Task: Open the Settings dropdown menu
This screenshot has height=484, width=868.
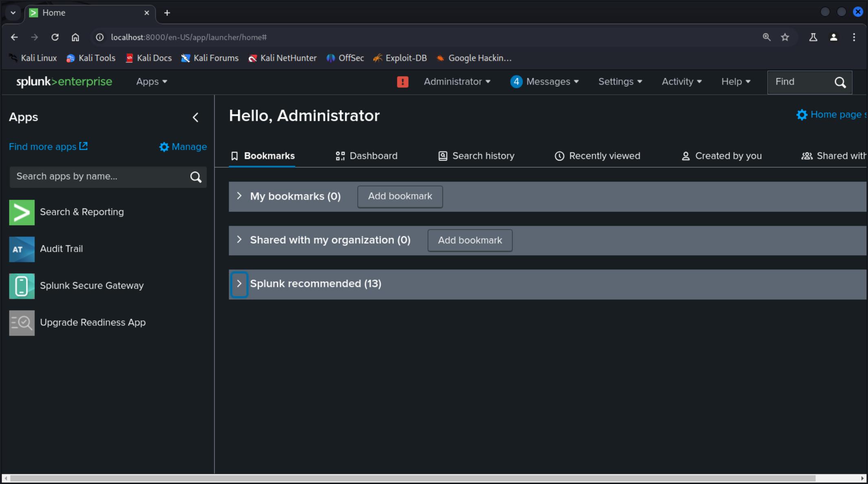Action: 620,82
